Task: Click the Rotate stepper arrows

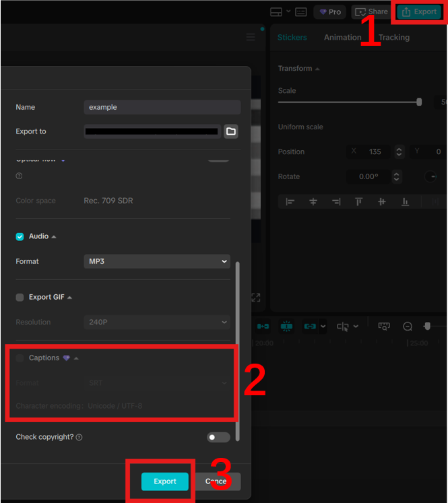Action: [397, 176]
